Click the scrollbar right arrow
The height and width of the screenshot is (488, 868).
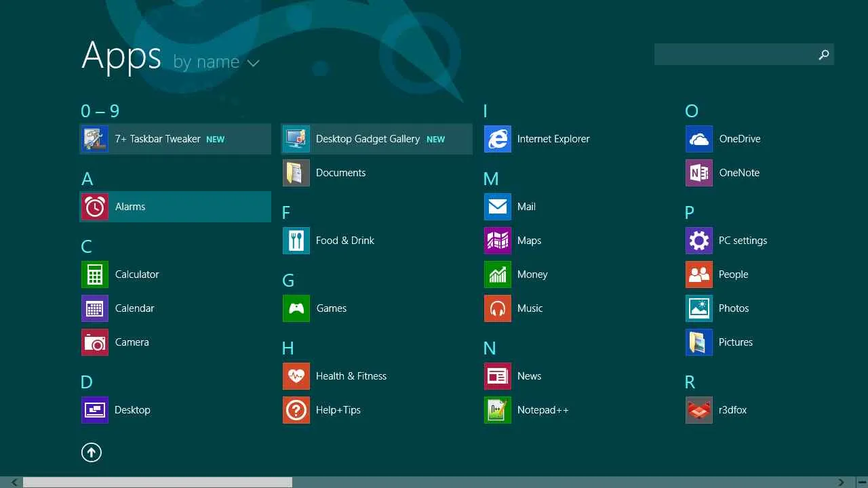(x=842, y=483)
